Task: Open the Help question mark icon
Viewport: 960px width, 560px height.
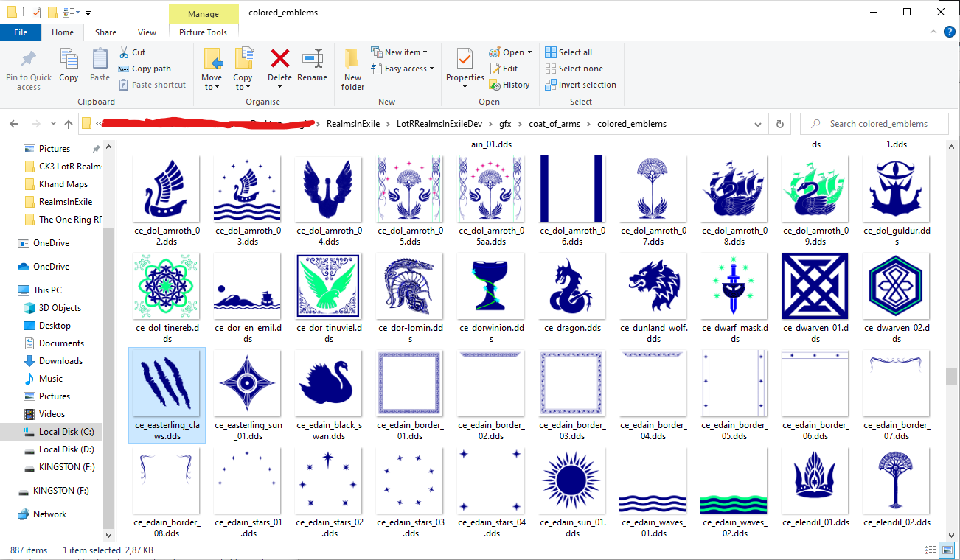Action: point(950,32)
